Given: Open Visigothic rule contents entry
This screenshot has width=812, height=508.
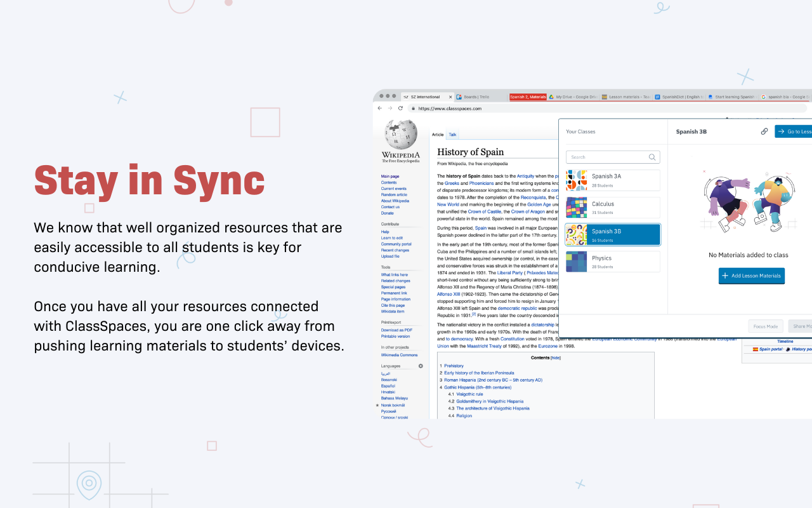Looking at the screenshot, I should pyautogui.click(x=469, y=394).
